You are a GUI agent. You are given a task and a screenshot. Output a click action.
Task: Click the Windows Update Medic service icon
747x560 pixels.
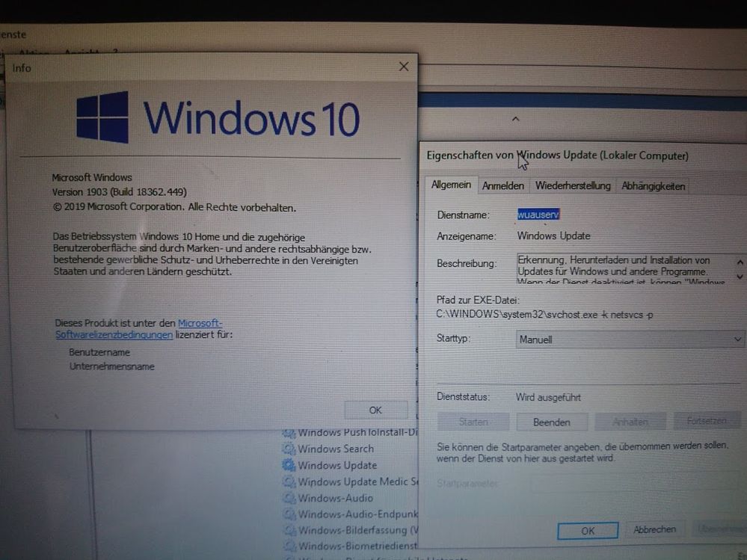(x=289, y=481)
